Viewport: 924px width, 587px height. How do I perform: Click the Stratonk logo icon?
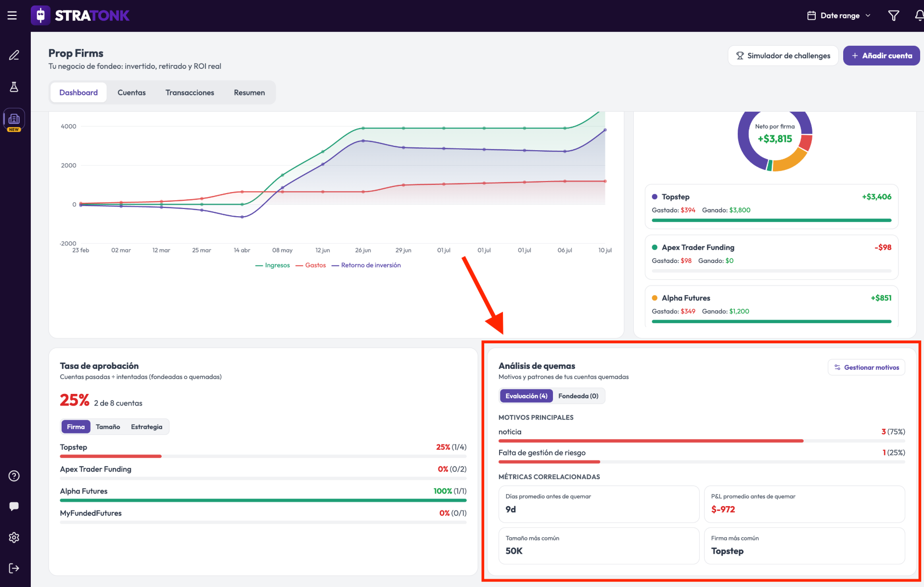pos(40,15)
